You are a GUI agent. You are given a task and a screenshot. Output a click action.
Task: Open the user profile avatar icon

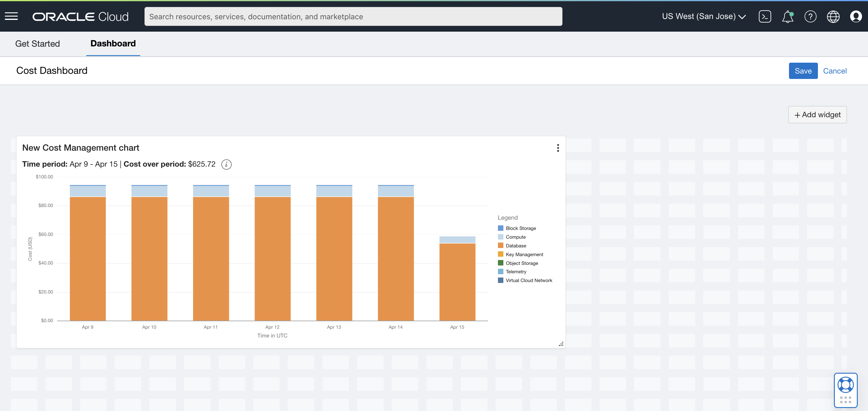(x=856, y=16)
